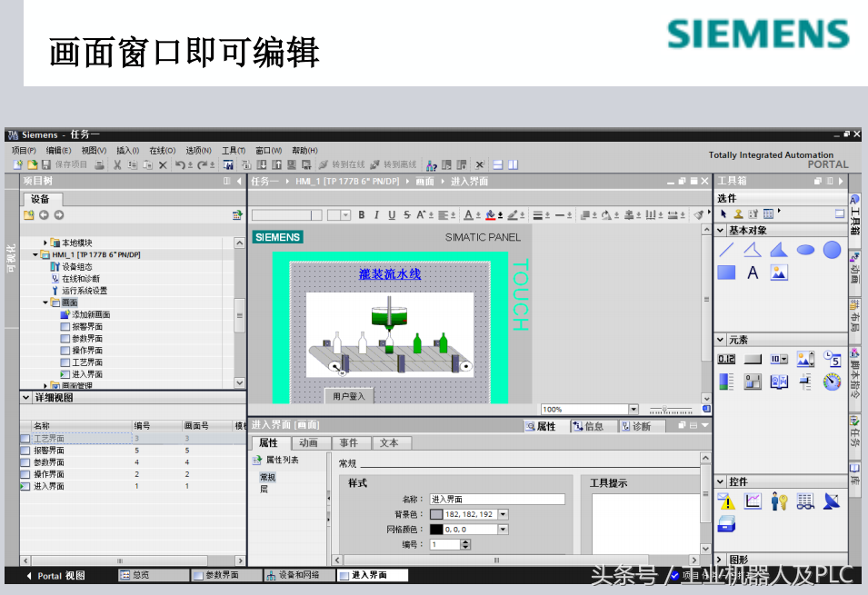Expand the 图形 section in toolbox
The height and width of the screenshot is (595, 868).
[x=721, y=560]
